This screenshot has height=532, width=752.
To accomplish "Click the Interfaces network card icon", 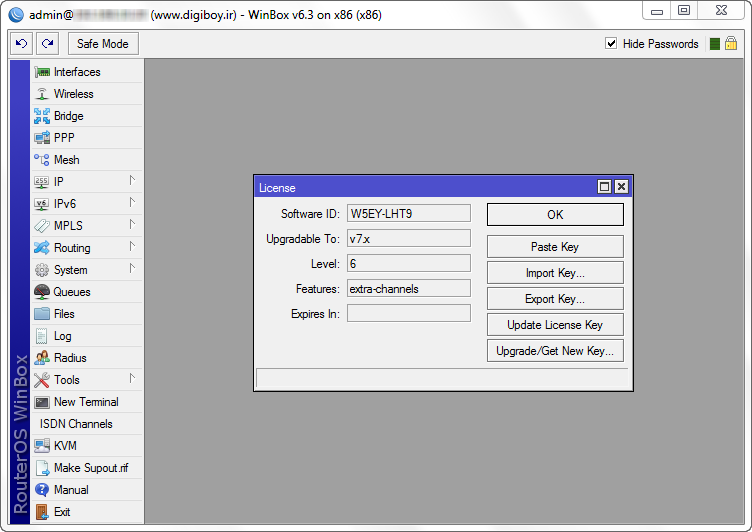I will pyautogui.click(x=42, y=72).
